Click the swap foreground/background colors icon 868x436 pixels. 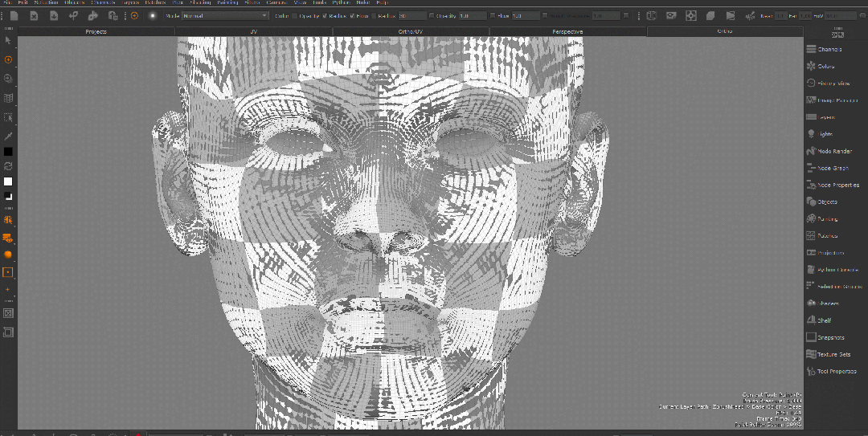[8, 166]
